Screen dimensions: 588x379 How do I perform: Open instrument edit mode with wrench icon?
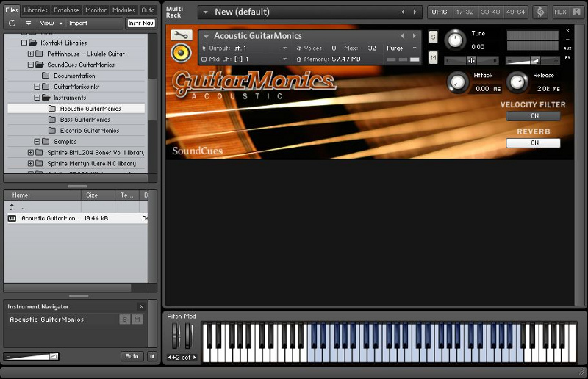pyautogui.click(x=182, y=35)
